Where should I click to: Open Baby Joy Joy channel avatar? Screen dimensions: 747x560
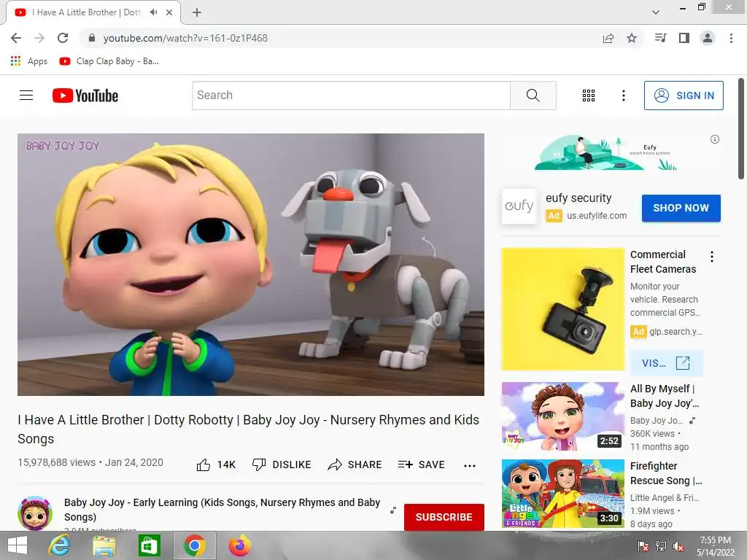pos(35,513)
